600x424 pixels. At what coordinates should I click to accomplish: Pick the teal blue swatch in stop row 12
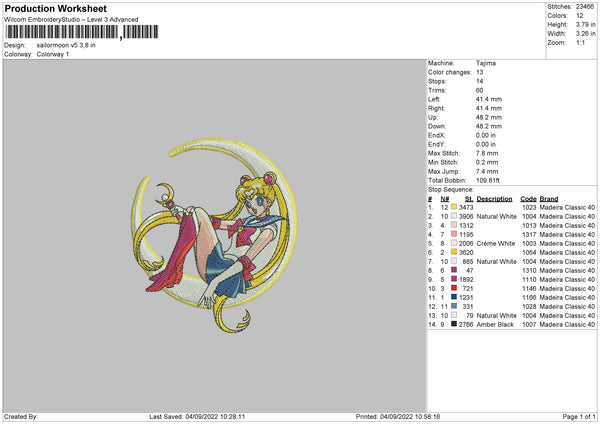pyautogui.click(x=454, y=306)
